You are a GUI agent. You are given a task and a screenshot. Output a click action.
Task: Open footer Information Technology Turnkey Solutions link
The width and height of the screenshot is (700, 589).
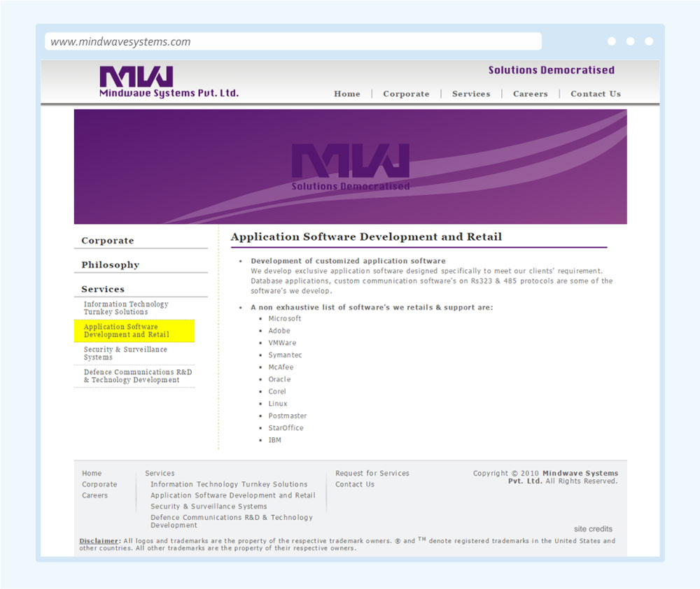pos(229,485)
